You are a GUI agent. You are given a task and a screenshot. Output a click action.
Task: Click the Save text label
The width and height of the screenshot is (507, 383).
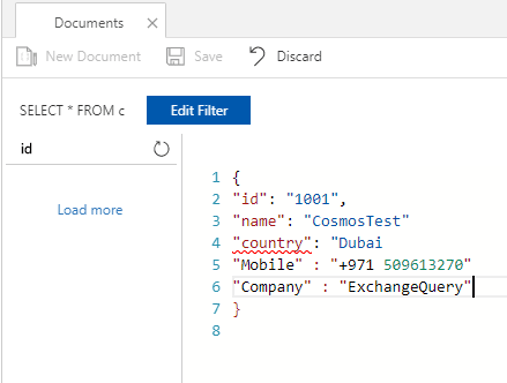click(208, 56)
